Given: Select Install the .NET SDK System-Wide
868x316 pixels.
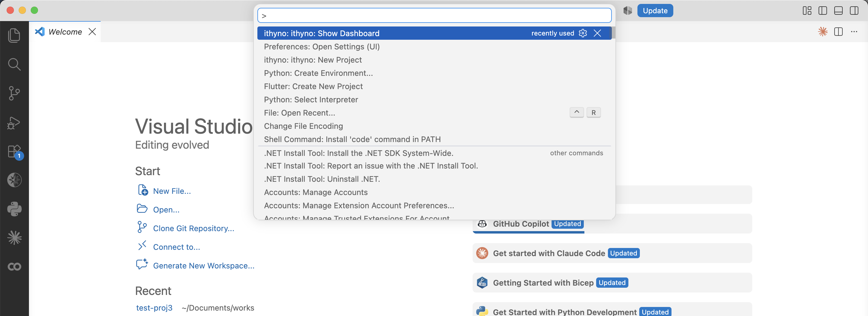Looking at the screenshot, I should click(x=434, y=153).
